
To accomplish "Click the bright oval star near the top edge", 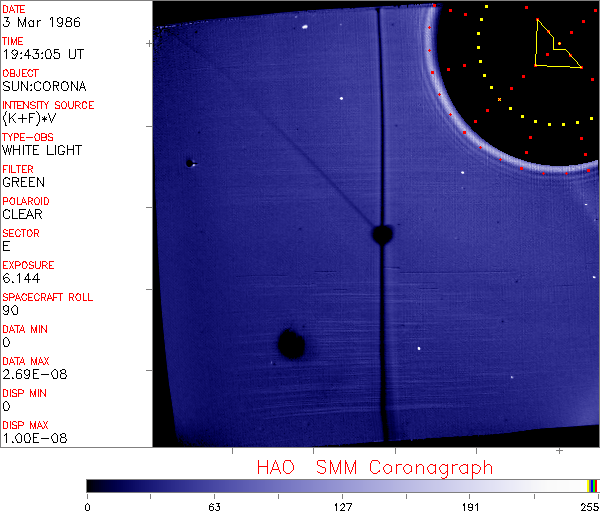I will 305,27.
